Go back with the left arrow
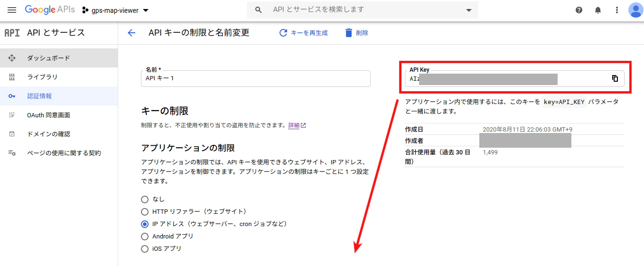644x266 pixels. coord(131,33)
